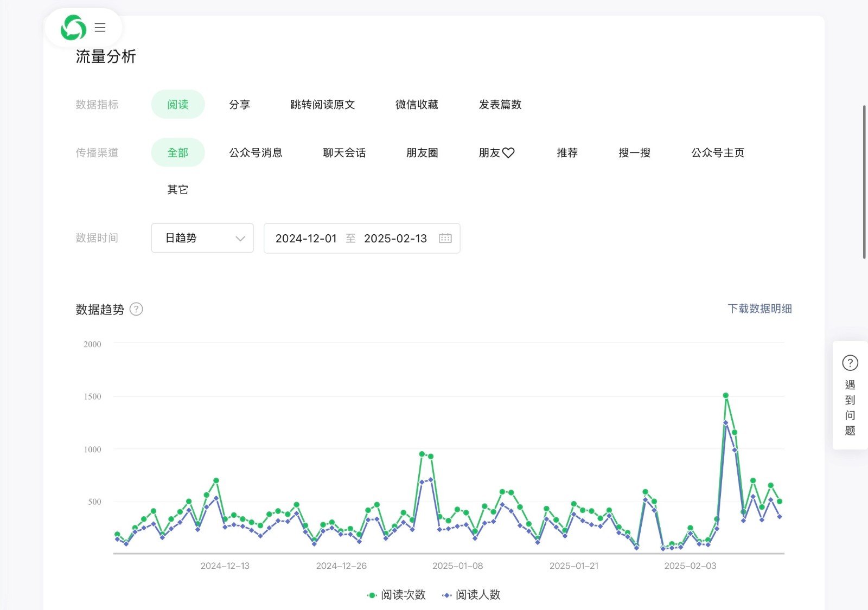Click the help question mark beside 数据趋势

point(136,309)
